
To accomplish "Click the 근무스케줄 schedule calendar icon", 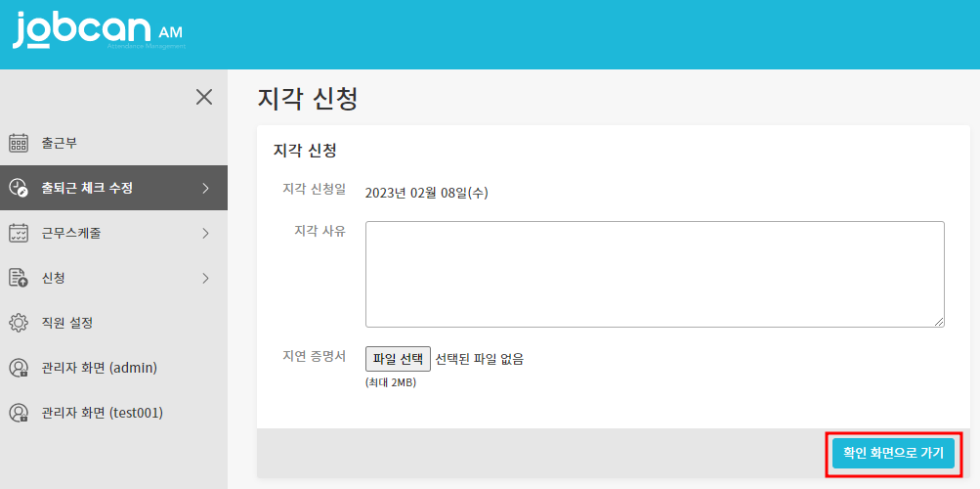I will tap(19, 233).
